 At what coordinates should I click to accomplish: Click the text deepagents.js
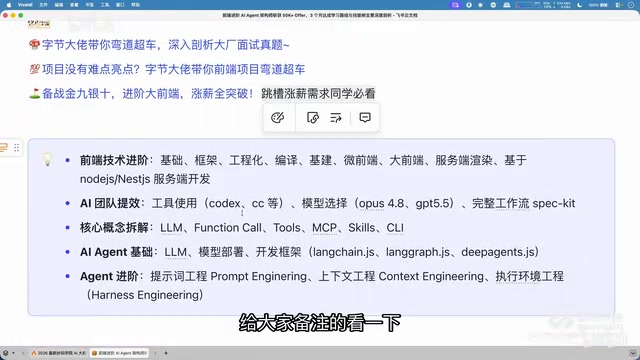(x=497, y=252)
